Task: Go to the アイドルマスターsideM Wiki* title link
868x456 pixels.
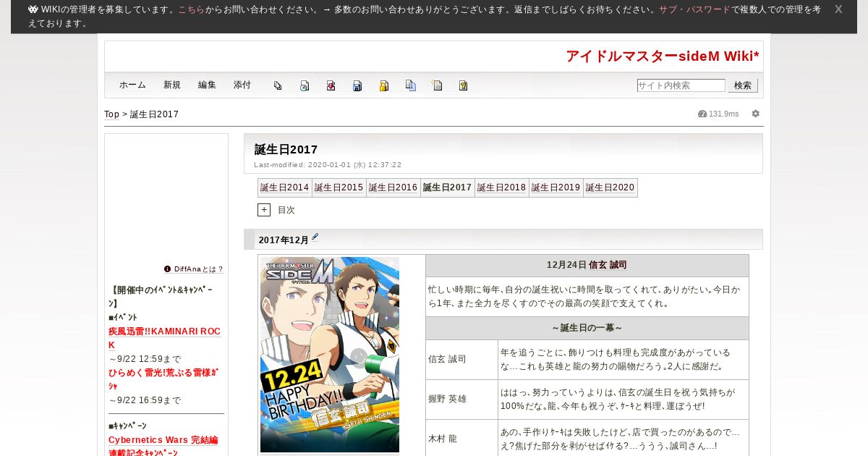Action: pyautogui.click(x=663, y=56)
